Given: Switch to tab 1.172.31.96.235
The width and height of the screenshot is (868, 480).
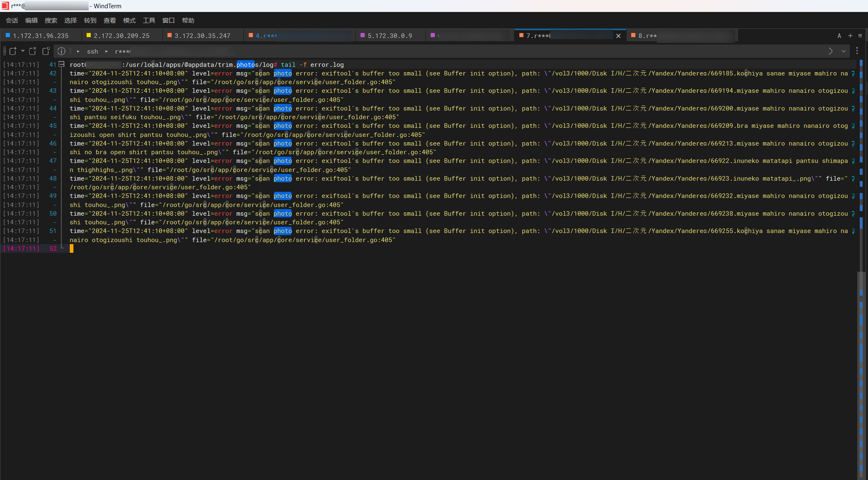Looking at the screenshot, I should coord(40,36).
